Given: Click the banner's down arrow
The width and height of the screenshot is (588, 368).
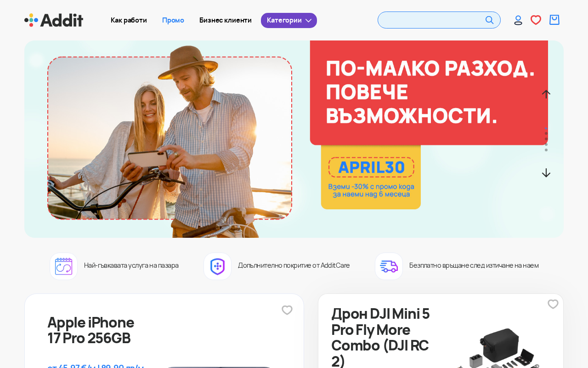Looking at the screenshot, I should [x=546, y=173].
